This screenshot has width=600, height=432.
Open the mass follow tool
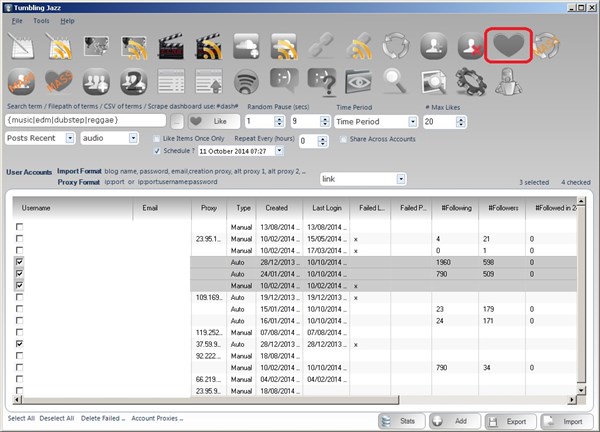21,82
